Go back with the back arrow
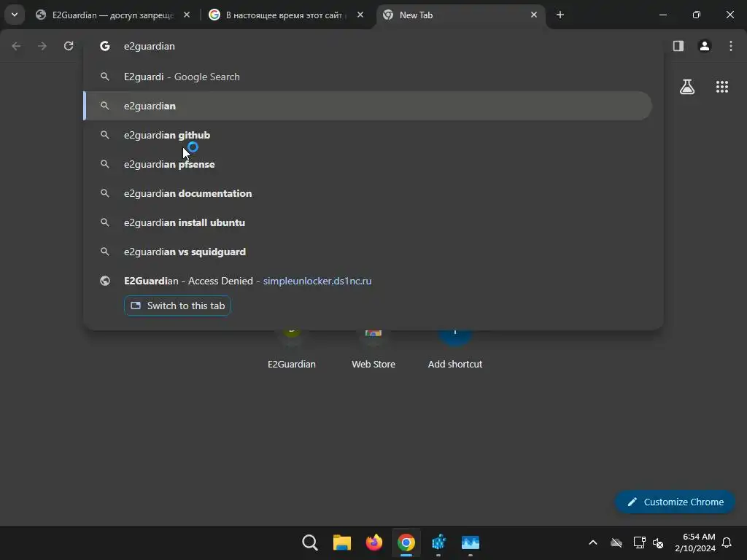Screen dimensions: 747x560 point(16,46)
